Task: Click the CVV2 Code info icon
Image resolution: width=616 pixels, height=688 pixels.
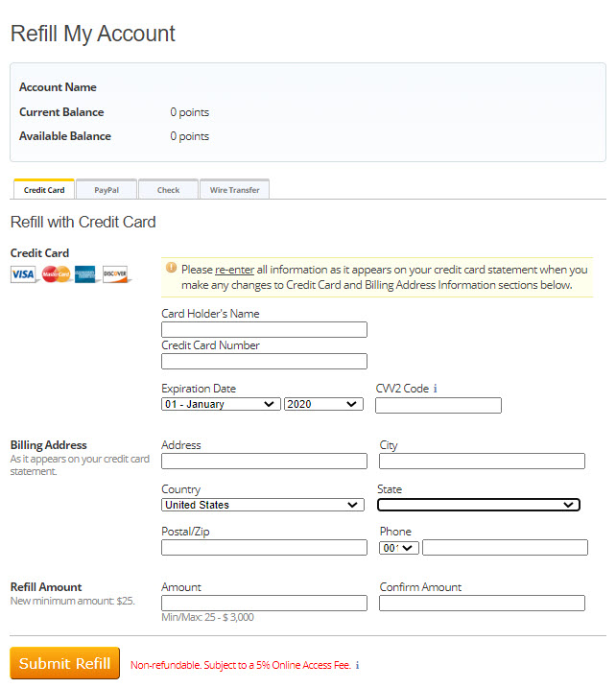Action: (436, 390)
